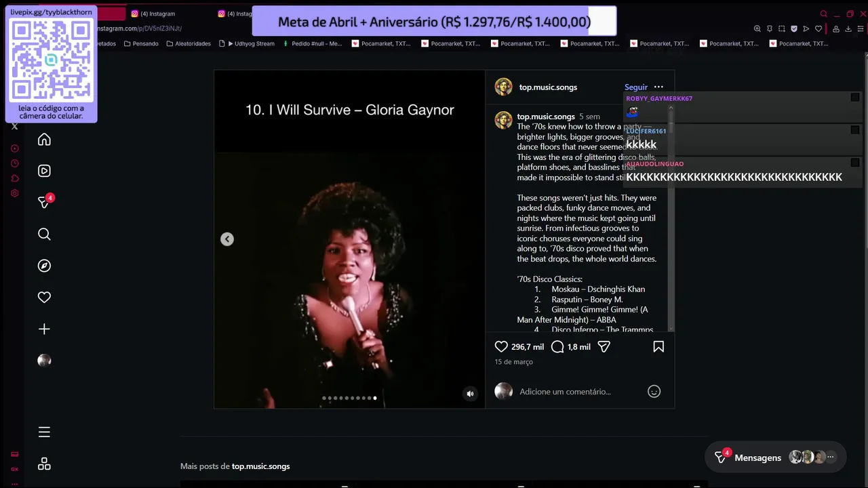This screenshot has width=868, height=488.
Task: Open floating Mensagens panel
Action: (776, 457)
